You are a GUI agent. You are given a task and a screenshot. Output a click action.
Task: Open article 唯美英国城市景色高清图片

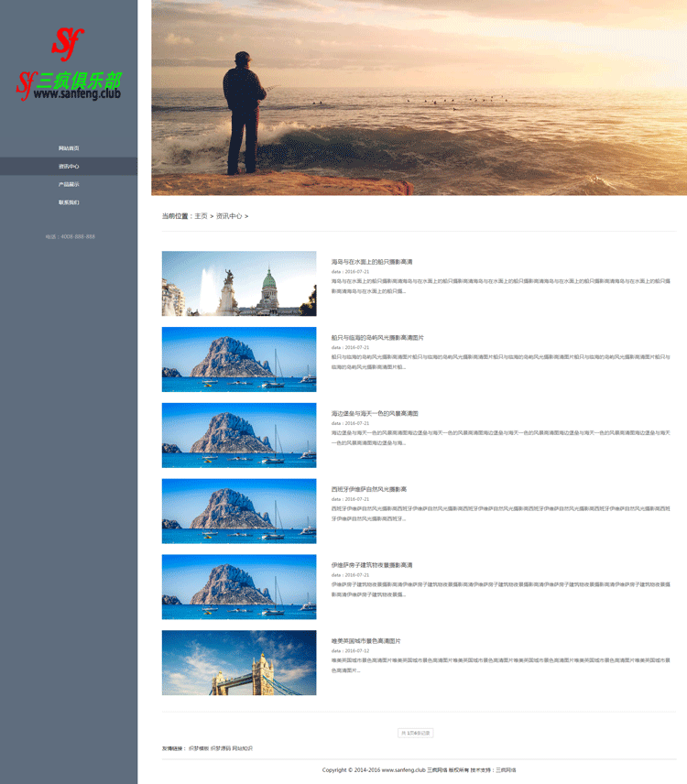coord(366,641)
